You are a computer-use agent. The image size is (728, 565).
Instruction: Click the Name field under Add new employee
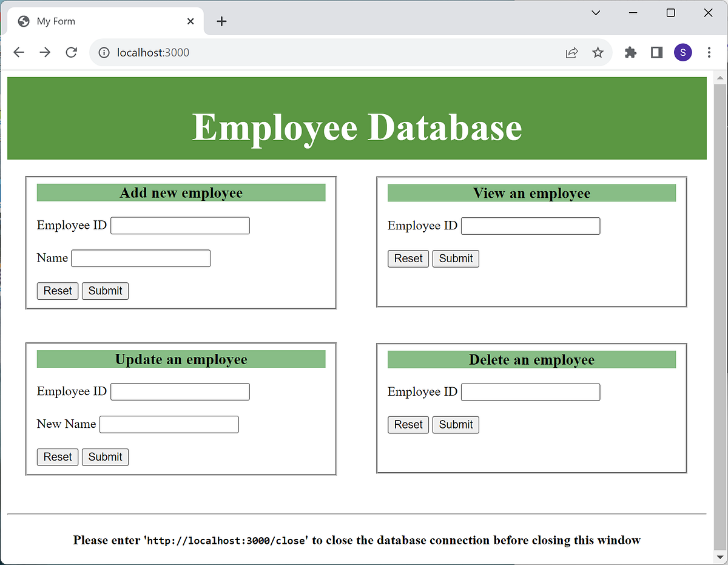click(140, 258)
